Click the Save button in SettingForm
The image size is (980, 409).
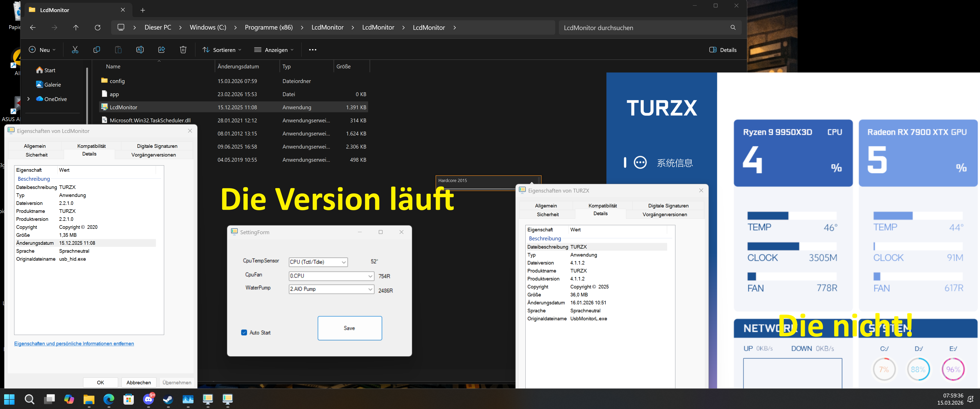click(349, 328)
